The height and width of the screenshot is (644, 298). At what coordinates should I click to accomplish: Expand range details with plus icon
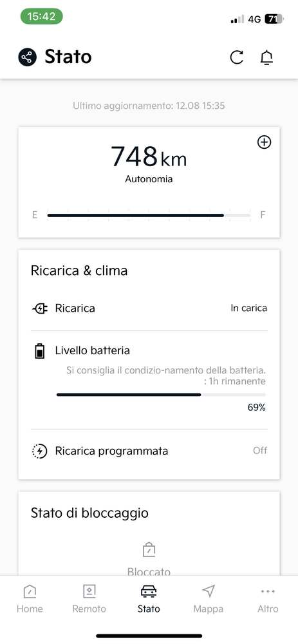click(264, 142)
